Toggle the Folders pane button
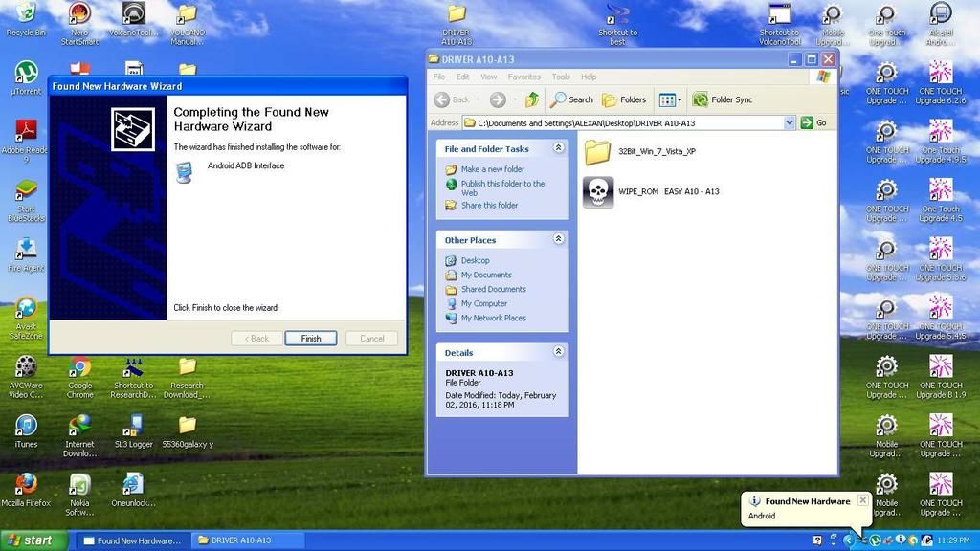The image size is (980, 551). (623, 99)
